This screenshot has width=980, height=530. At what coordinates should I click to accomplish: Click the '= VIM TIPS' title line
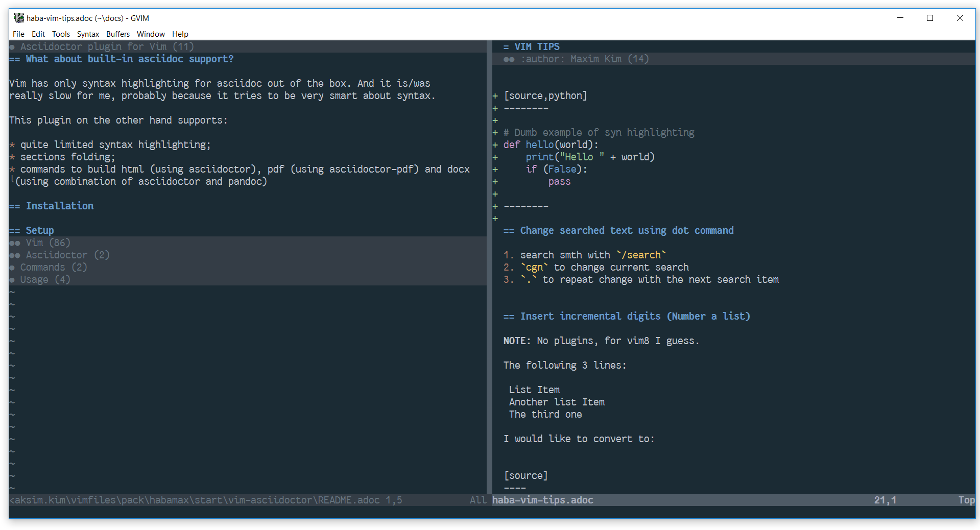tap(532, 46)
